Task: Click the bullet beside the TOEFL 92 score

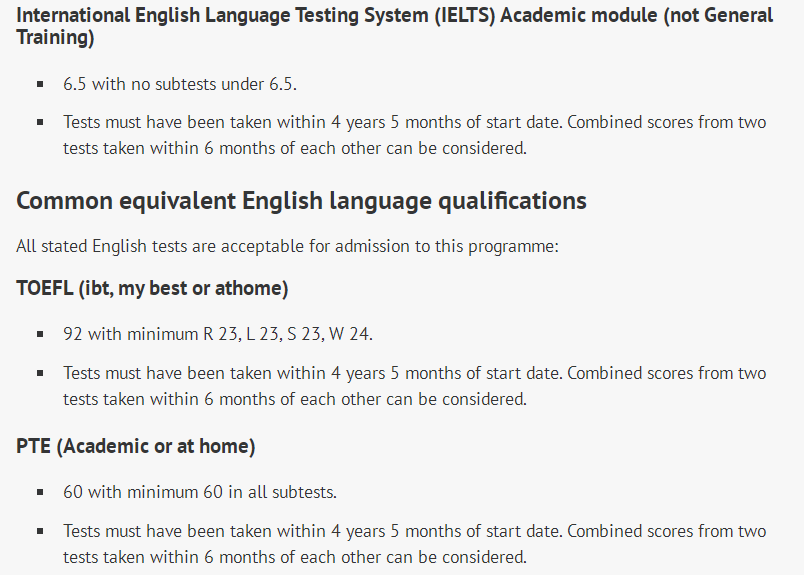Action: tap(41, 334)
